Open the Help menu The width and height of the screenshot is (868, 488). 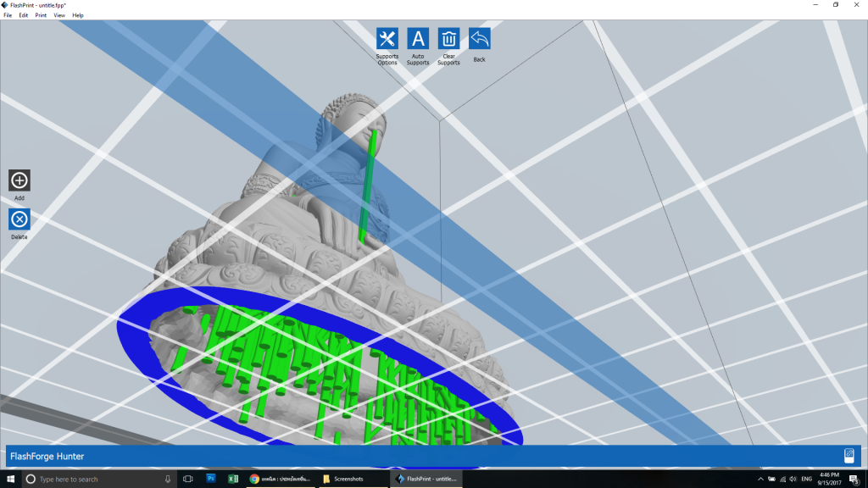(78, 15)
